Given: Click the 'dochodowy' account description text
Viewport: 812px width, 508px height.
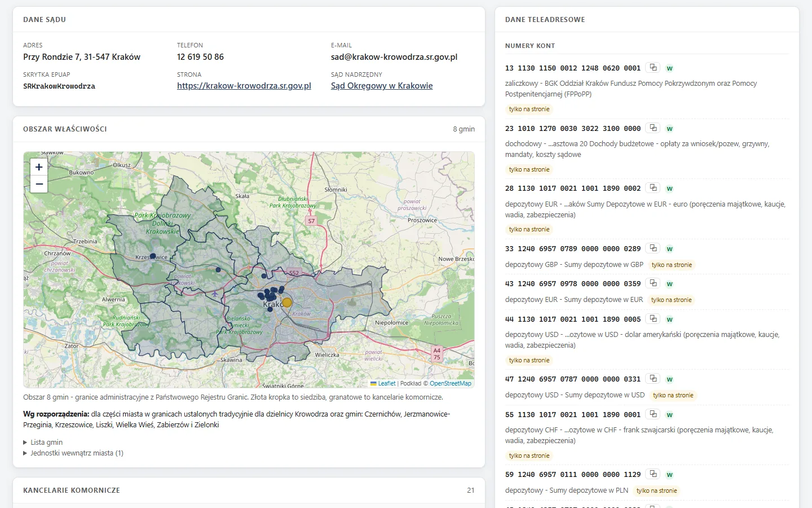Looking at the screenshot, I should point(637,149).
